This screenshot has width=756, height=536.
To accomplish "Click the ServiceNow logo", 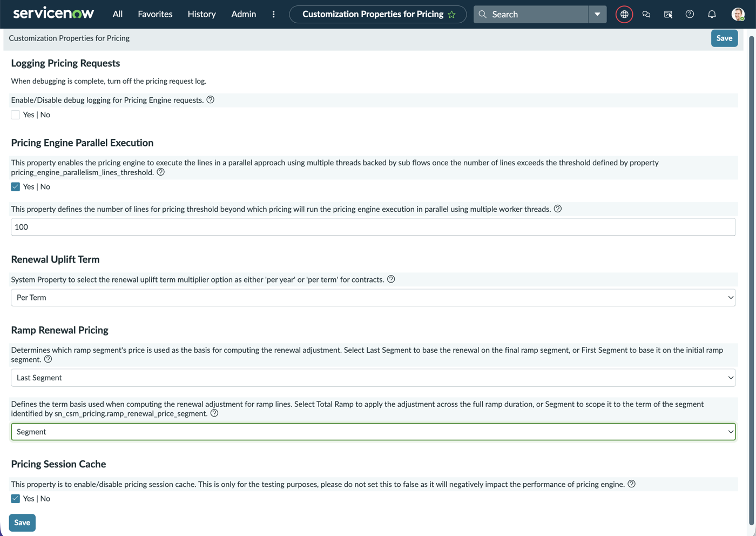I will click(x=53, y=14).
